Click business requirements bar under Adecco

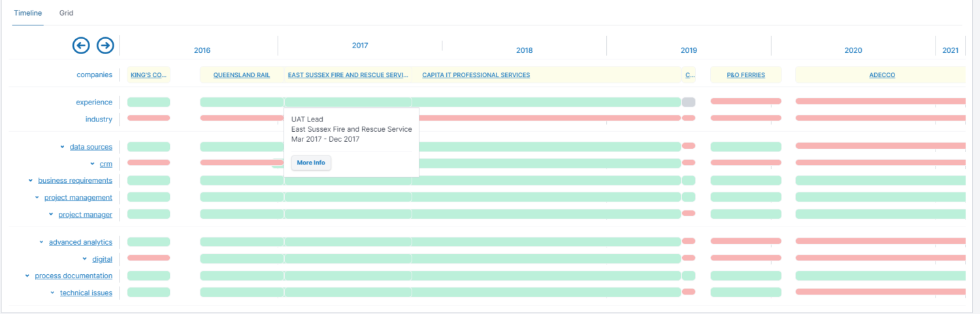pyautogui.click(x=880, y=180)
